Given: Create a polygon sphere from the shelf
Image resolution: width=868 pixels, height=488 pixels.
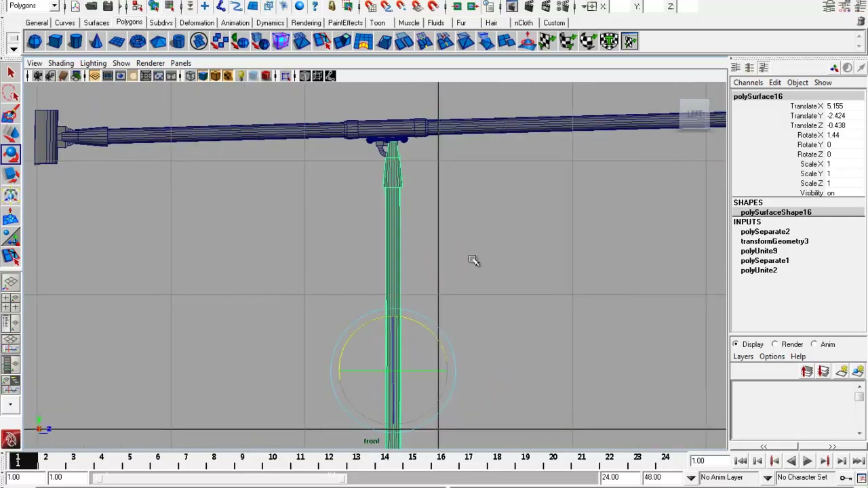Looking at the screenshot, I should (35, 42).
